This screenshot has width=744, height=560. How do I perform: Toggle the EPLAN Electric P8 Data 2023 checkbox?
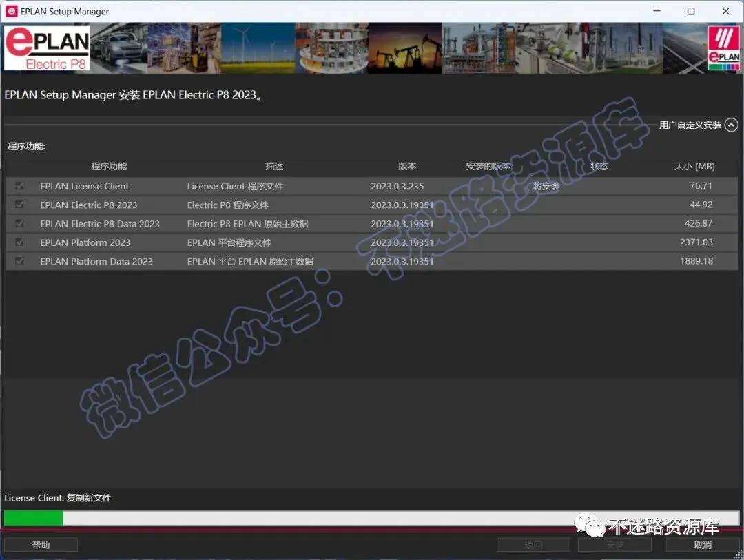(19, 223)
